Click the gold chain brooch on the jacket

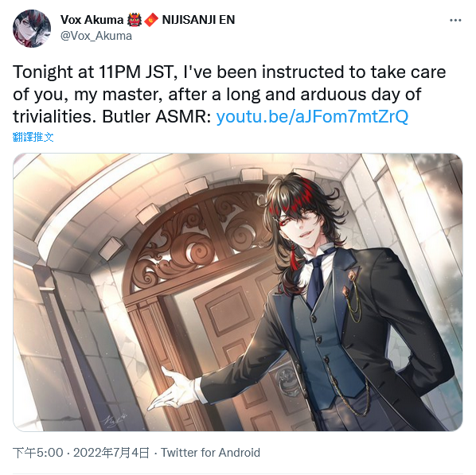pos(353,293)
